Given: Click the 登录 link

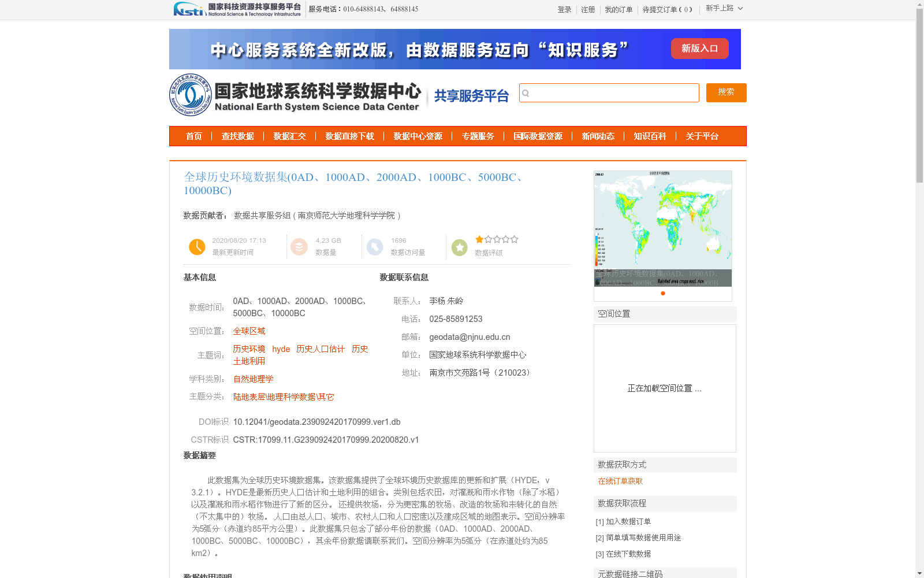Looking at the screenshot, I should tap(564, 10).
